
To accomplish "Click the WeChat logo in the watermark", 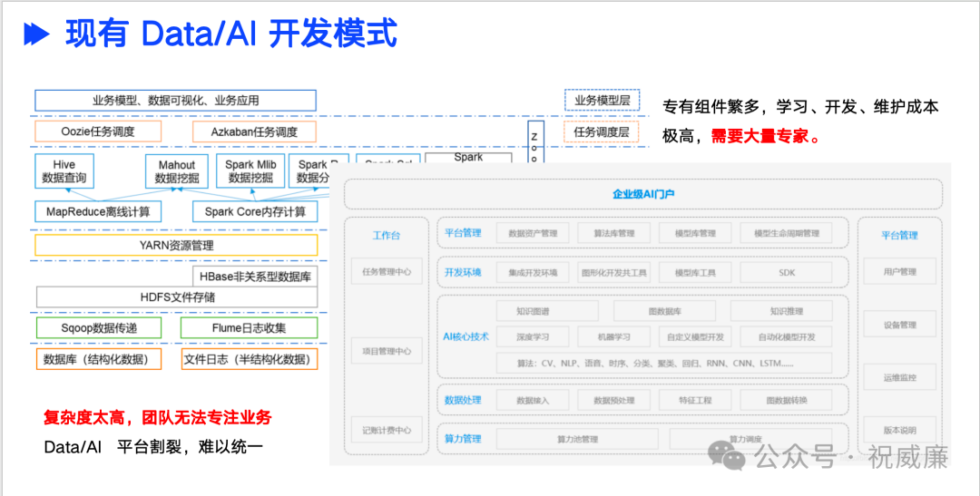I will coord(729,454).
